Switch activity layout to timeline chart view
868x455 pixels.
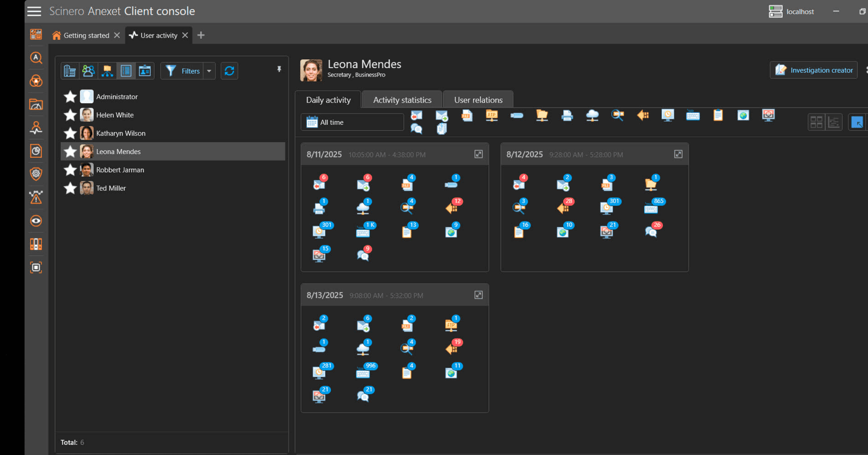(x=834, y=122)
